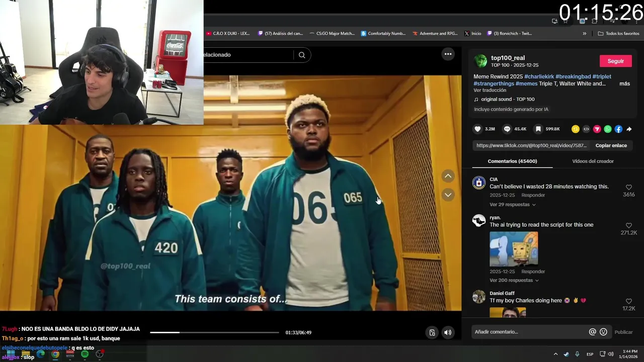The image size is (644, 362).
Task: Open the X 'Inicio' bookmark
Action: point(472,34)
